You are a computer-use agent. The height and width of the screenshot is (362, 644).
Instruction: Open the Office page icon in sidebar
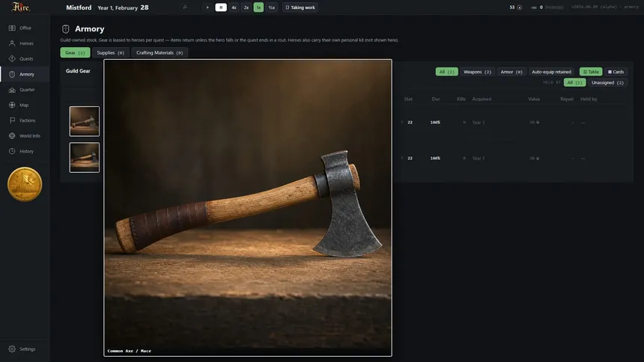(x=12, y=28)
